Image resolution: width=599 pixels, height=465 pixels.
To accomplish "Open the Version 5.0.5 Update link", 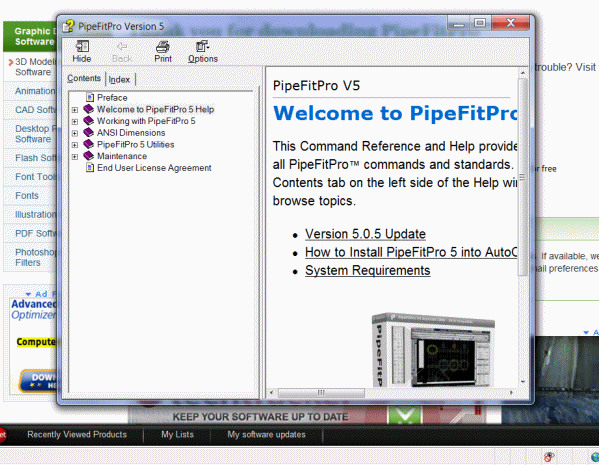I will click(365, 234).
